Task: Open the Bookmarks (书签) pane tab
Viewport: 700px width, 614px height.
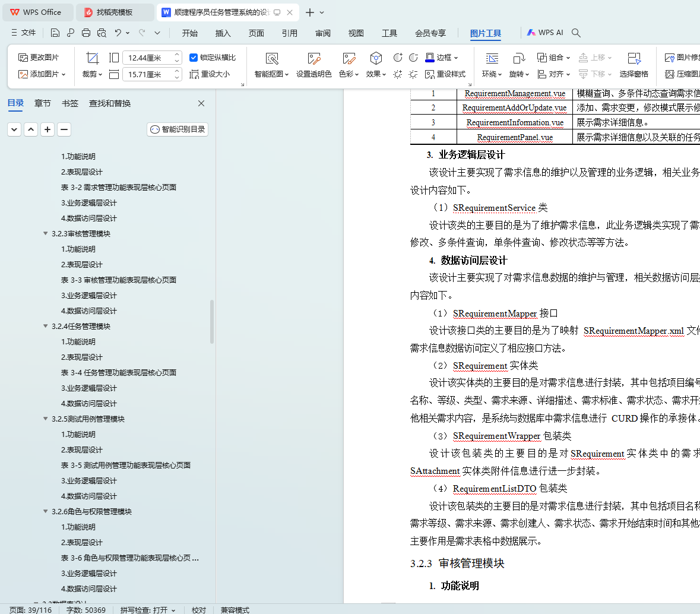Action: [x=70, y=103]
